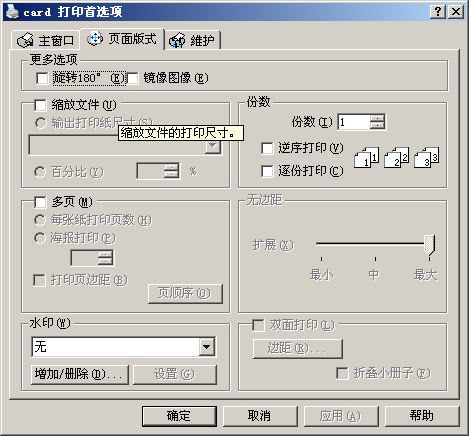Image resolution: width=469 pixels, height=436 pixels.
Task: Open the 维护 maintenance tab
Action: pyautogui.click(x=193, y=40)
